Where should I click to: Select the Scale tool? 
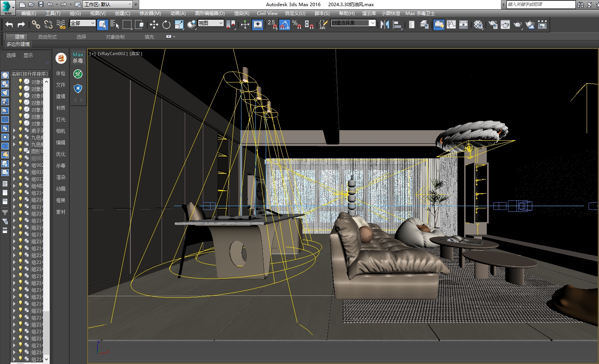pos(179,25)
